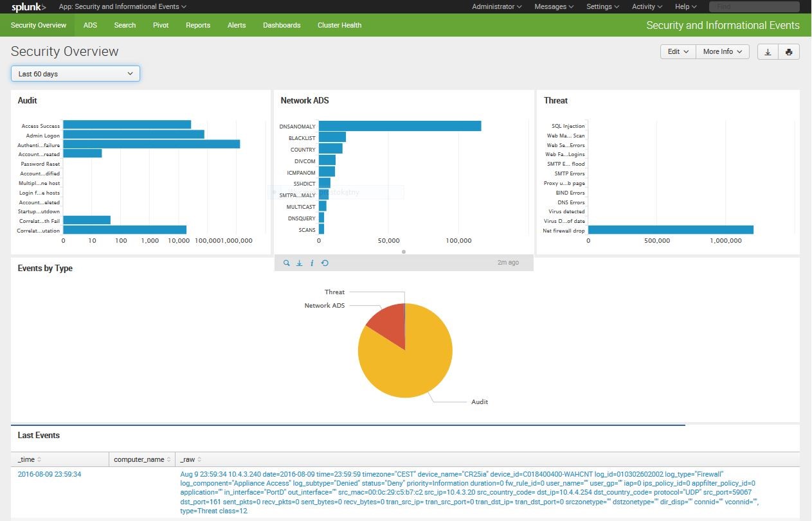Click the print dashboard icon

tap(789, 52)
